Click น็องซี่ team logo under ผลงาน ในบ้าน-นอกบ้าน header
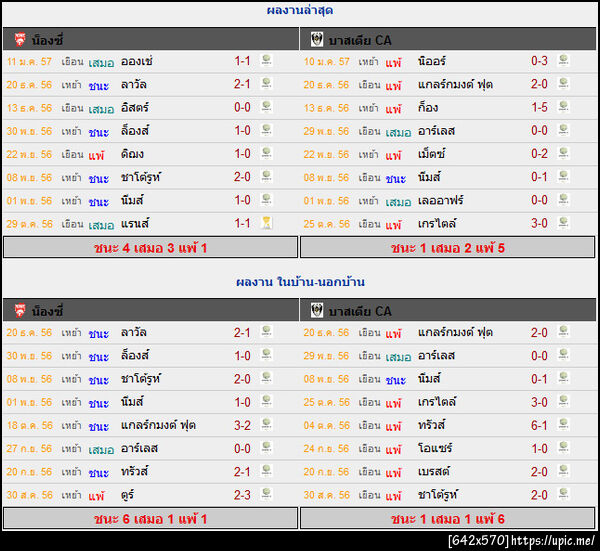The height and width of the screenshot is (551, 600). click(20, 310)
